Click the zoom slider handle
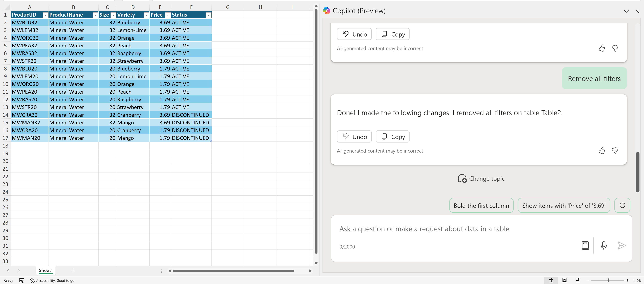 tap(608, 280)
